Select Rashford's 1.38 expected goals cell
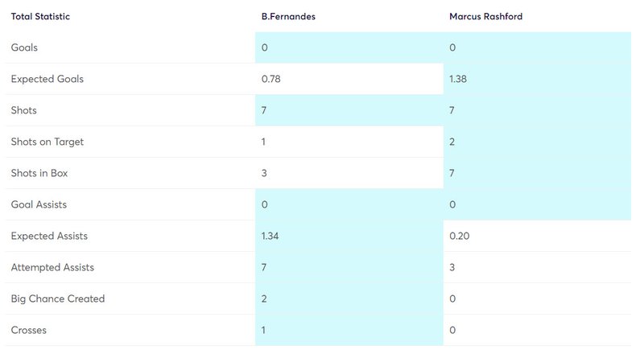Image resolution: width=644 pixels, height=350 pixels. click(x=537, y=79)
